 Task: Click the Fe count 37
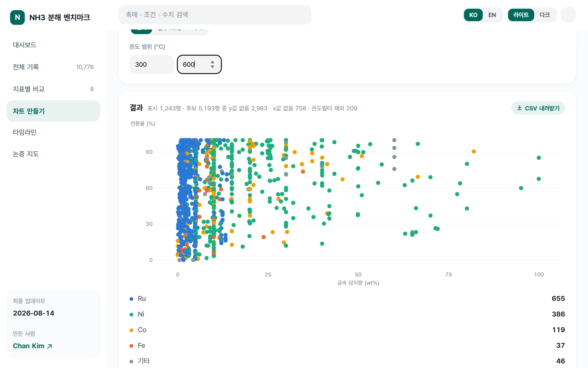560,345
